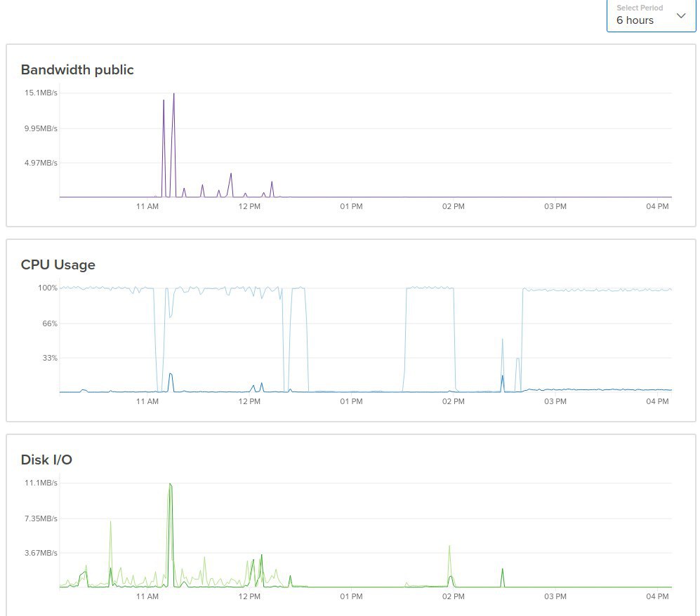Screen dimensions: 700x616
Task: Click the 02 PM tick in Bandwidth chart
Action: 454,206
